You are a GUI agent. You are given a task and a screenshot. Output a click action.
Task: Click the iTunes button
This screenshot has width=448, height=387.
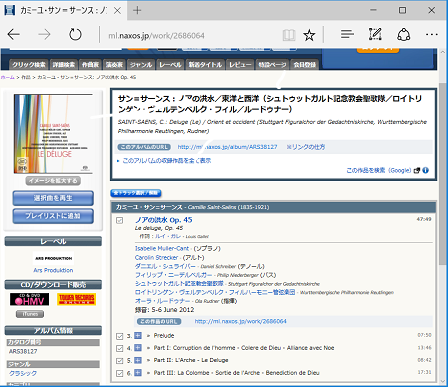pyautogui.click(x=30, y=314)
